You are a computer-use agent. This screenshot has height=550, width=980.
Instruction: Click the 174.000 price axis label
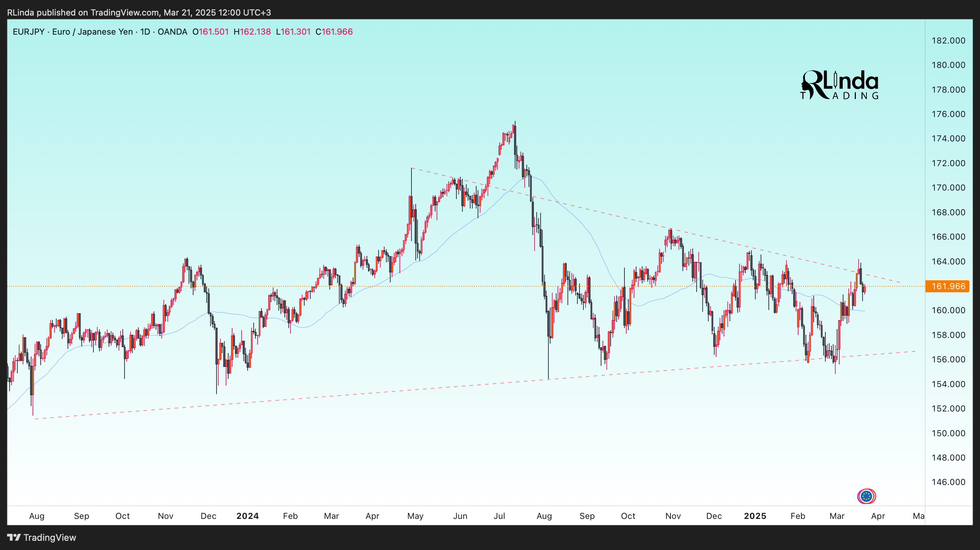click(x=948, y=138)
